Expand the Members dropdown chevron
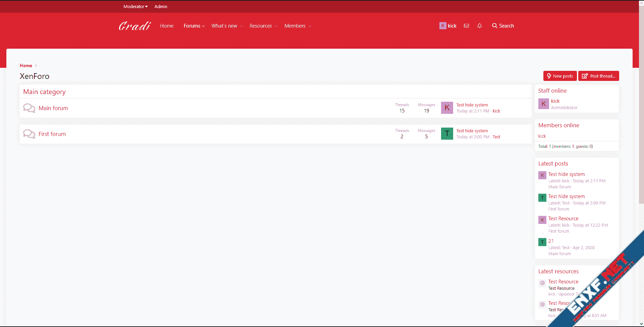Image resolution: width=644 pixels, height=327 pixels. (310, 26)
